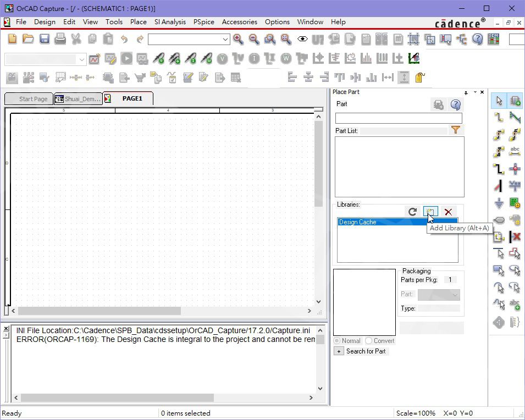The image size is (525, 420).
Task: Click Place Part panel help icon
Action: (455, 105)
